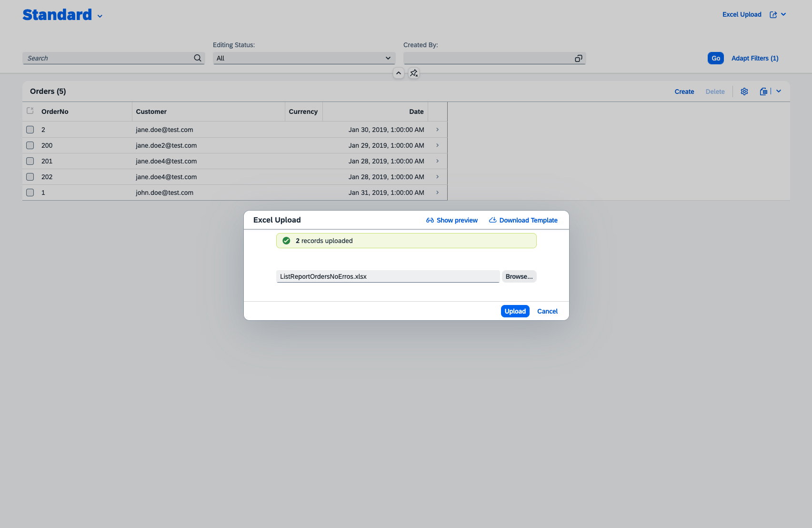Click jane.doe@test.com customer cell
The height and width of the screenshot is (528, 812).
click(164, 130)
